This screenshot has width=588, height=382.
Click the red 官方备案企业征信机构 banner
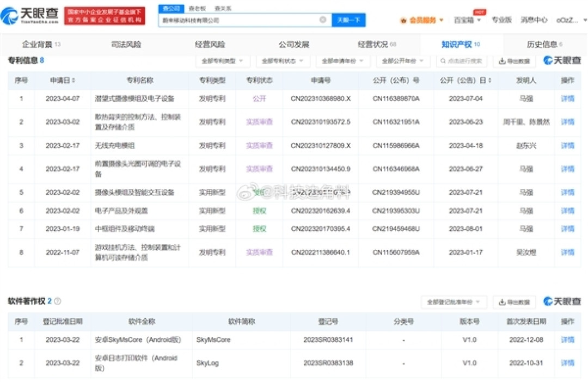tap(105, 16)
